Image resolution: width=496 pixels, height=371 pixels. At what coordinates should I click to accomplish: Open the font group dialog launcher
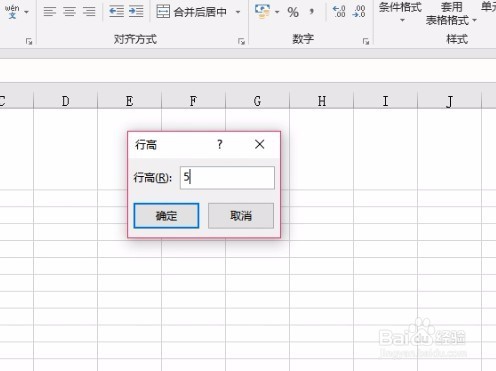click(x=29, y=41)
